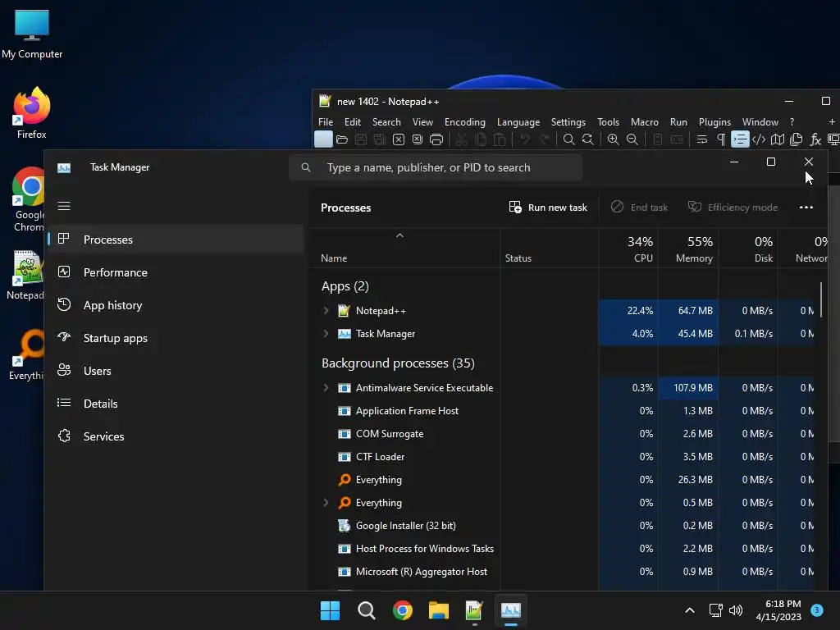Click the Replace icon in Notepad++ toolbar
The height and width of the screenshot is (630, 840).
pos(587,139)
